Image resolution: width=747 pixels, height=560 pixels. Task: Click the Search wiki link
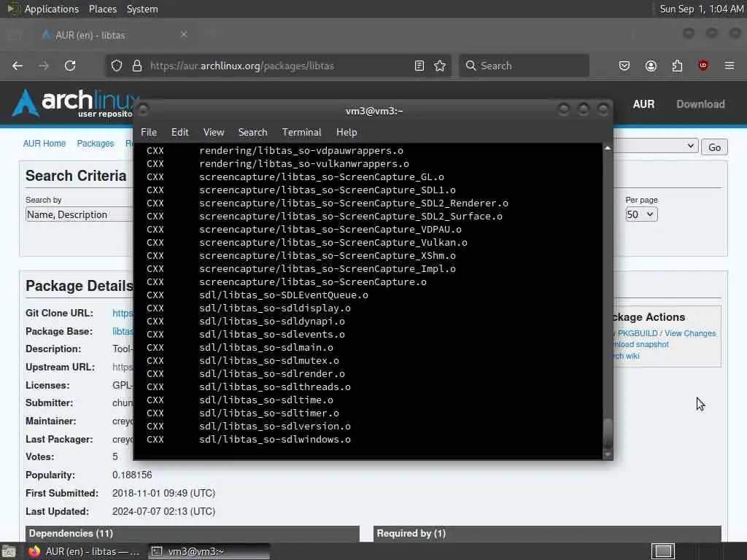pos(626,356)
